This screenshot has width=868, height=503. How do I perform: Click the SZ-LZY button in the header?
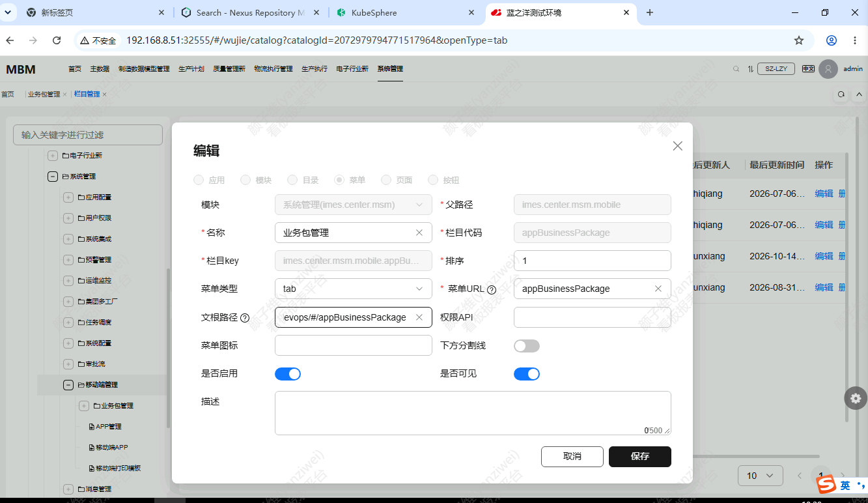tap(776, 69)
